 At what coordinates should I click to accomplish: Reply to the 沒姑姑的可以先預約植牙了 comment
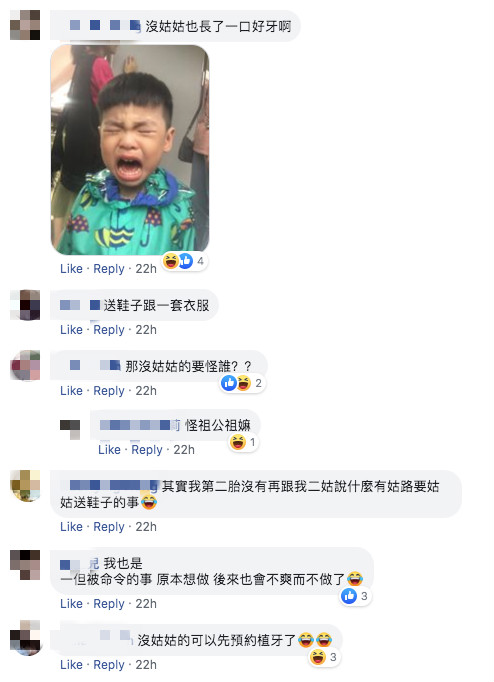[x=109, y=665]
